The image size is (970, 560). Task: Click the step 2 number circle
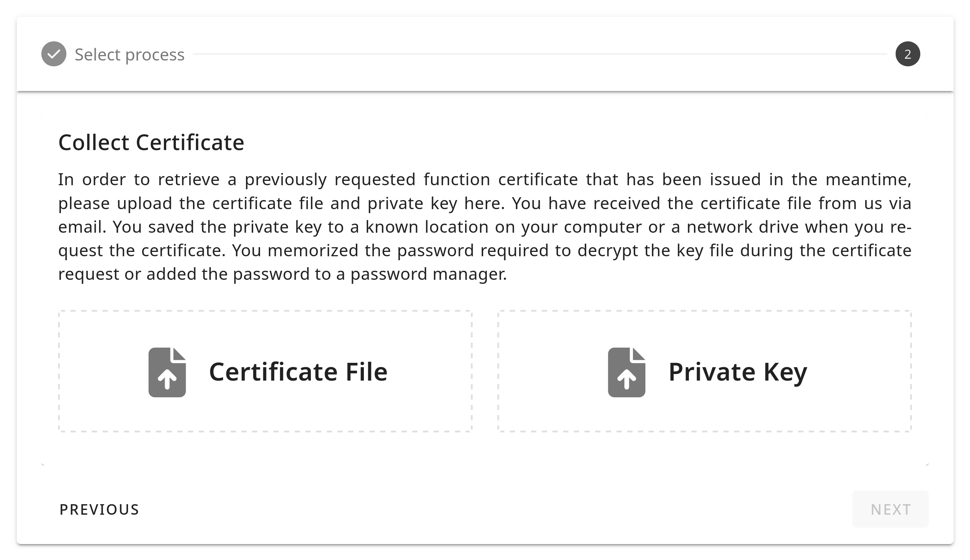907,54
